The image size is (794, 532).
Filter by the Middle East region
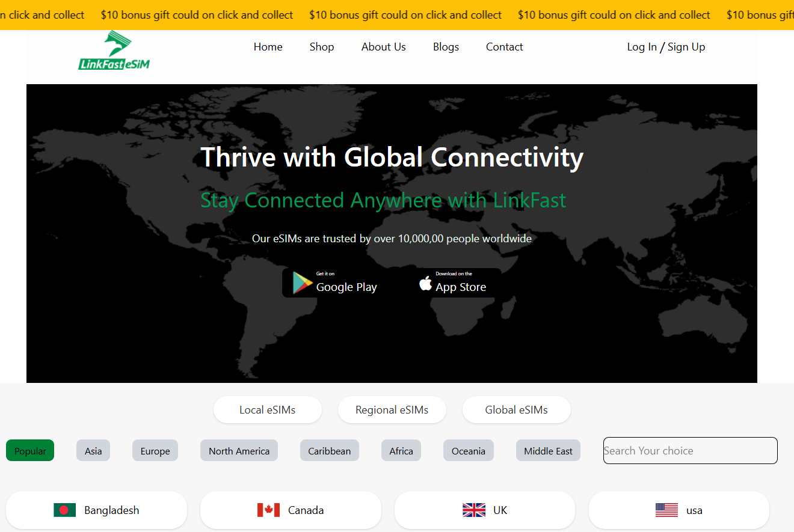548,451
